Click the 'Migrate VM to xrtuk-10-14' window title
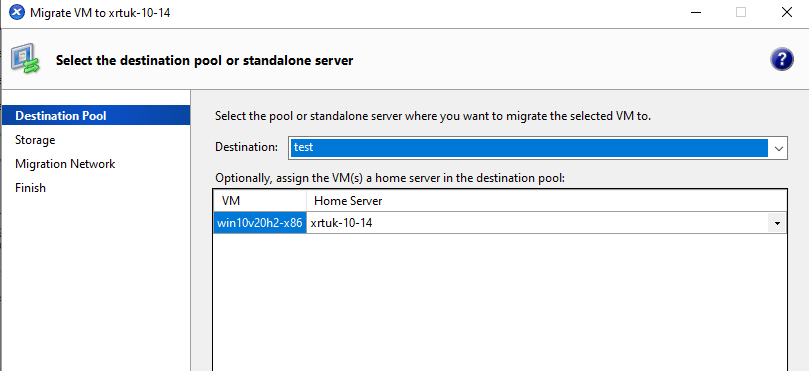 tap(100, 12)
